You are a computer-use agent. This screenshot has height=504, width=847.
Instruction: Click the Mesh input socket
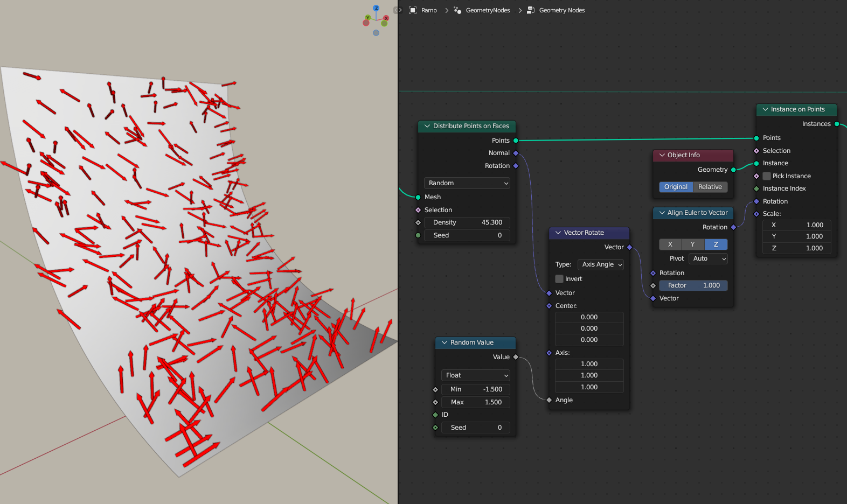(418, 197)
